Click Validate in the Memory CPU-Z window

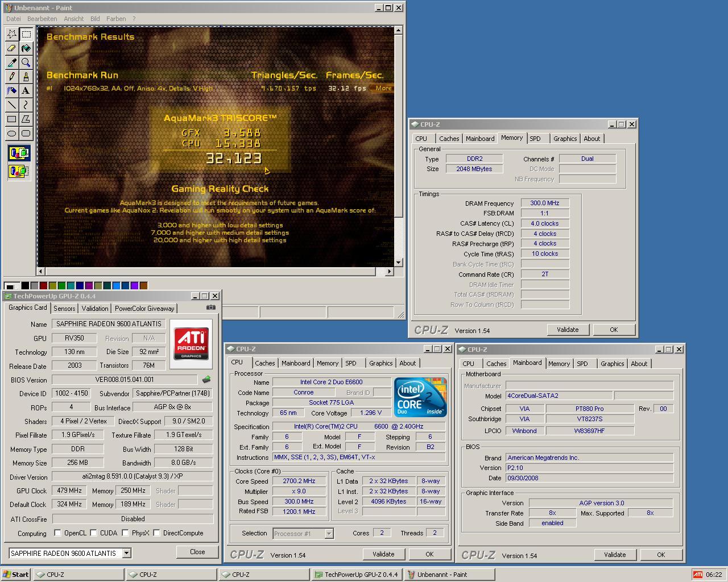coord(568,330)
